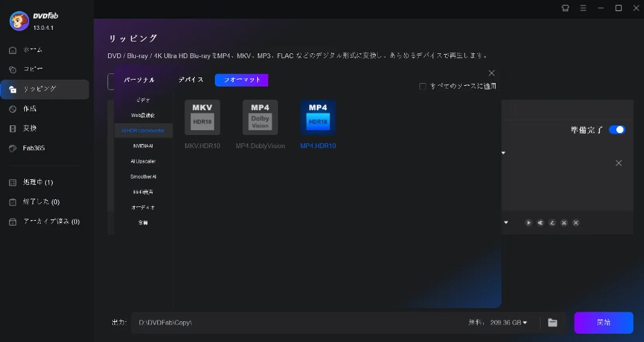This screenshot has width=644, height=342.
Task: Click version number 13.0.4.1
Action: click(43, 28)
